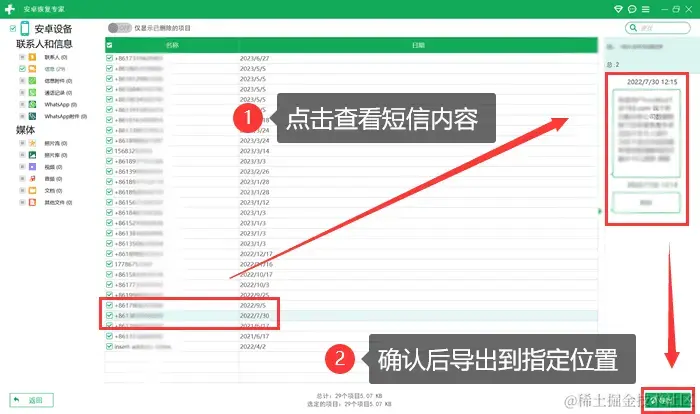Select the WhatsApp附件 (0) category label

click(x=66, y=116)
